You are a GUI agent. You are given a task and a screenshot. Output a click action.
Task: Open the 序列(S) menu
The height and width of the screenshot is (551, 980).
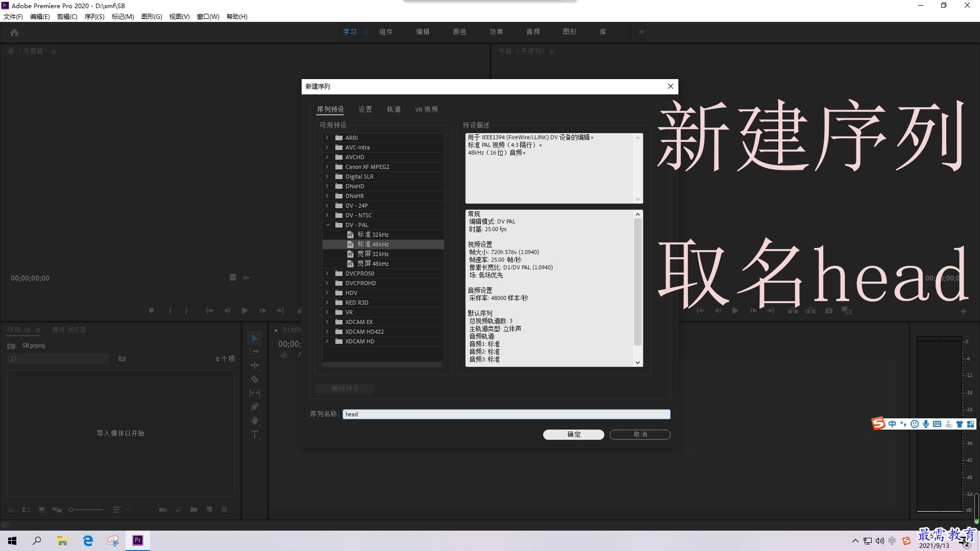pyautogui.click(x=94, y=16)
